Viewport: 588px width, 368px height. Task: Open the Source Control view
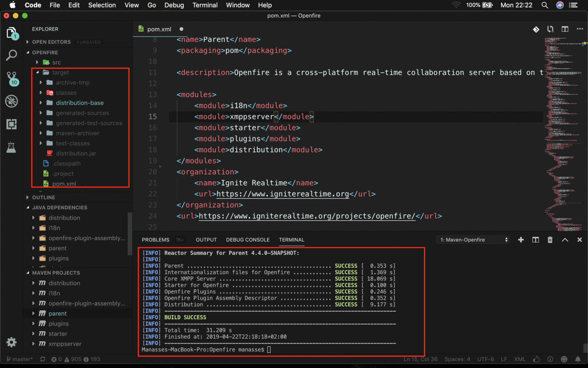point(11,78)
